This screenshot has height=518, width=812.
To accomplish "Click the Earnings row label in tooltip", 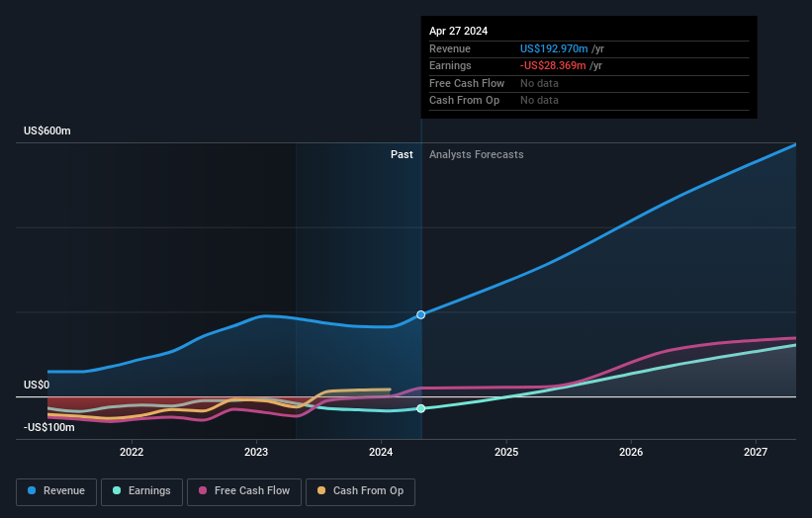I will point(450,65).
